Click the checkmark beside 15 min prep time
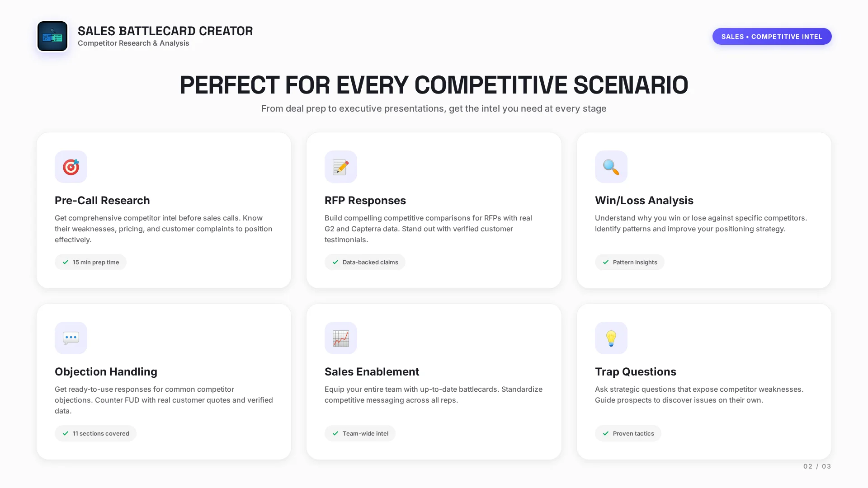This screenshot has width=868, height=488. click(x=66, y=262)
